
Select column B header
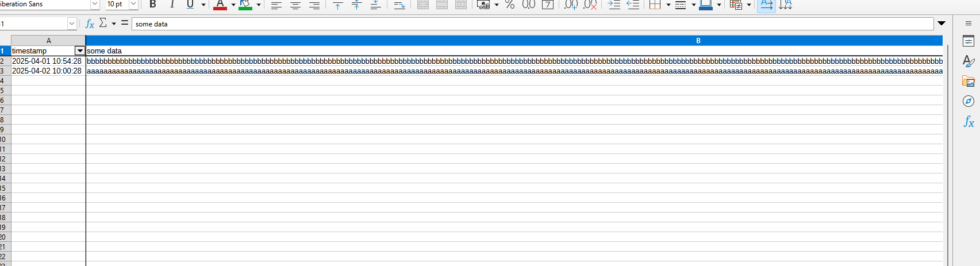pyautogui.click(x=698, y=41)
